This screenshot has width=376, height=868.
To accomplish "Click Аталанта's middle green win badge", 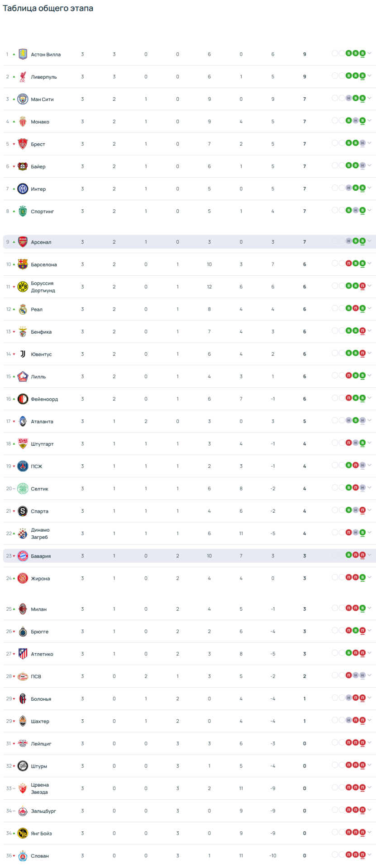I will click(356, 420).
